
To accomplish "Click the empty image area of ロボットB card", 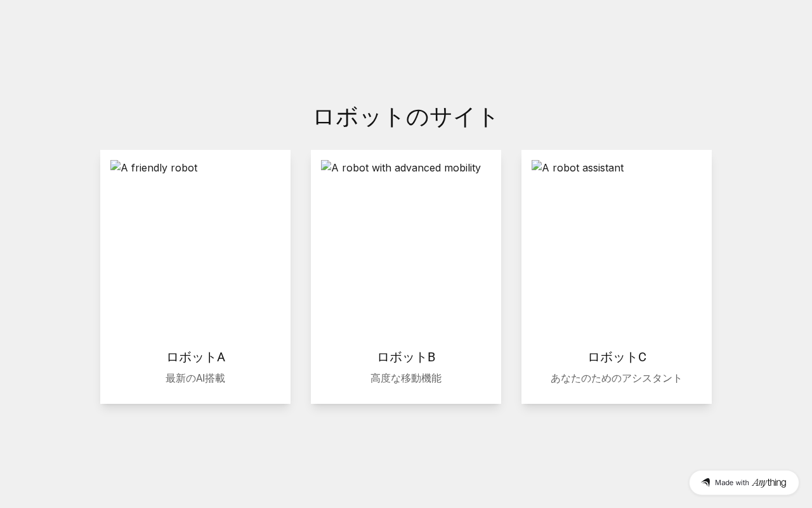I will pos(406,254).
